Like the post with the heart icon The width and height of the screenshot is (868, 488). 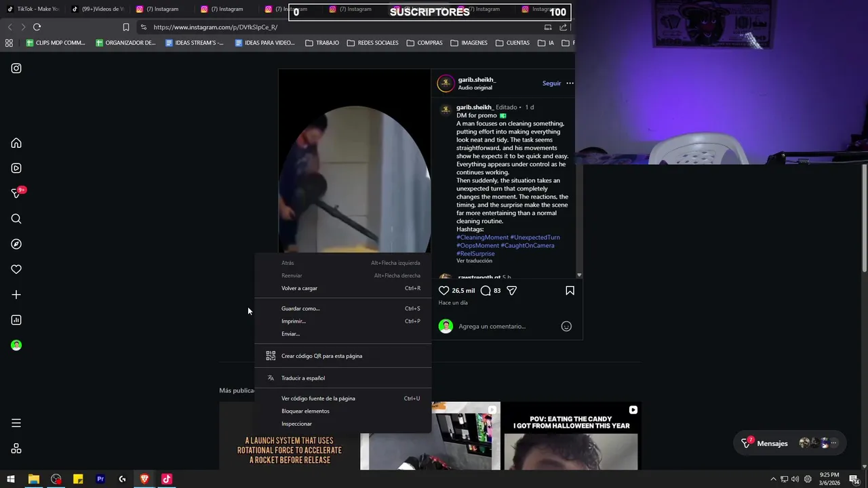coord(444,291)
